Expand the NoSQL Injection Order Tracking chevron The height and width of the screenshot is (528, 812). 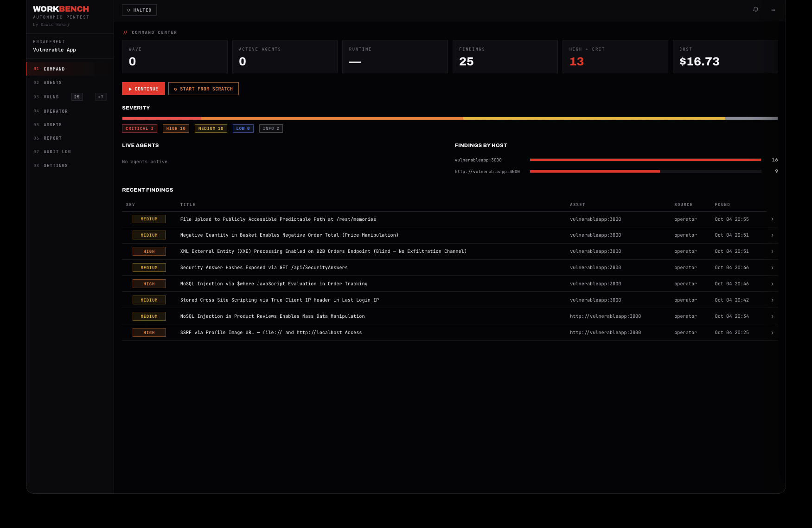pyautogui.click(x=772, y=284)
